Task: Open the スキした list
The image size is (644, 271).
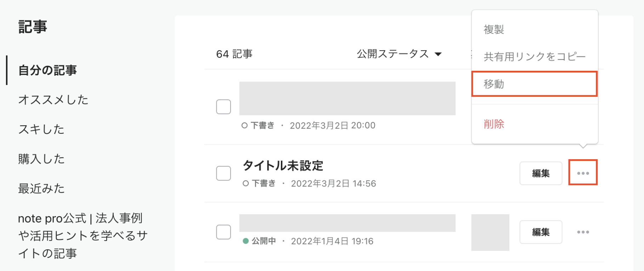Action: [41, 129]
